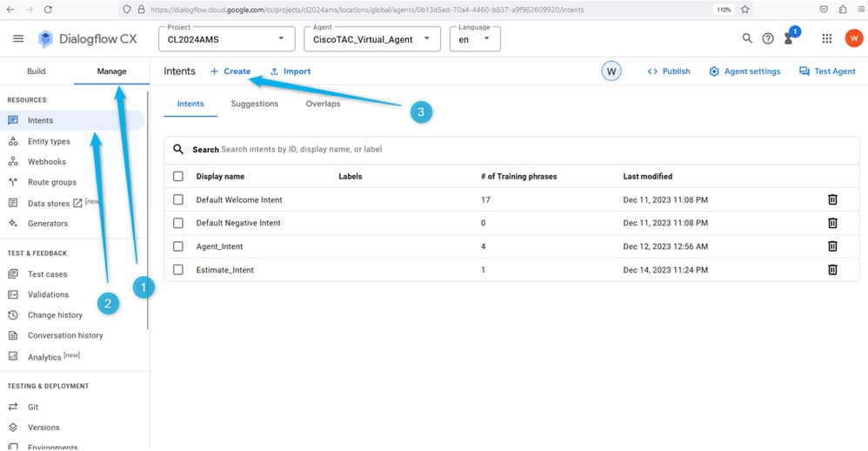
Task: Delete the Agent_Intent row
Action: (832, 246)
